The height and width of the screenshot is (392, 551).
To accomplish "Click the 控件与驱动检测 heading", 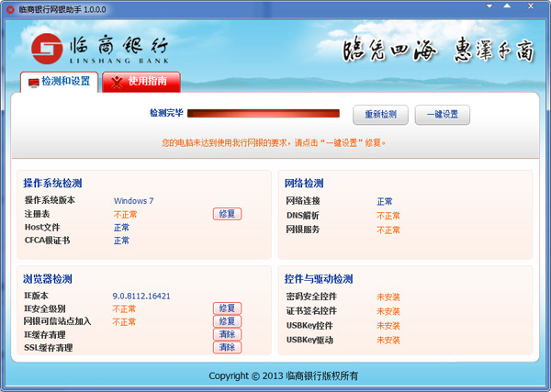I will 319,279.
